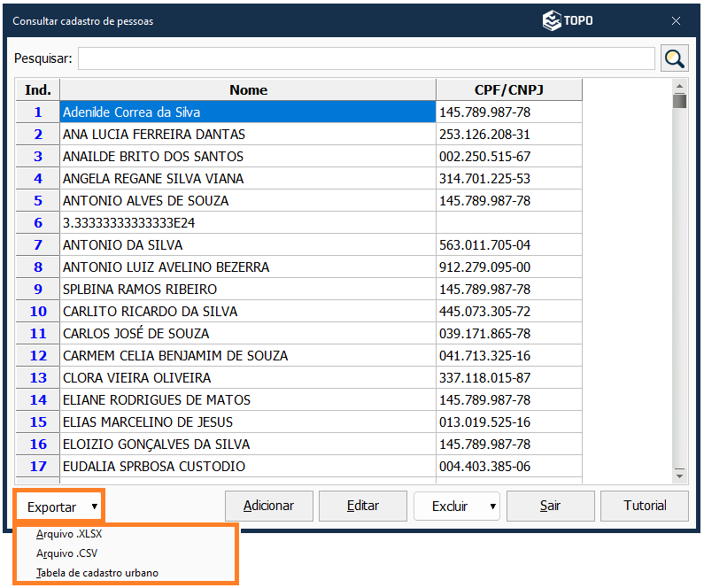Click the CPF/CNPJ column header
The height and width of the screenshot is (588, 704).
click(508, 89)
